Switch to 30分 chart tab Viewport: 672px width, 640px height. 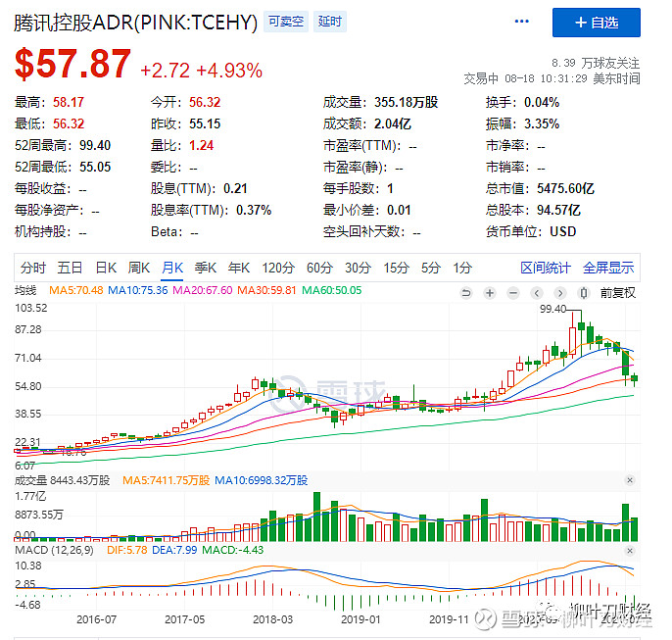click(358, 268)
